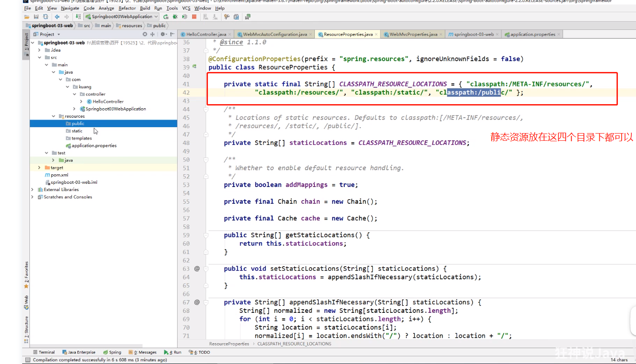Click CLASSPATH_RESOURCE_LOCATIONS in bottom breadcrumb
636x364 pixels.
[294, 344]
